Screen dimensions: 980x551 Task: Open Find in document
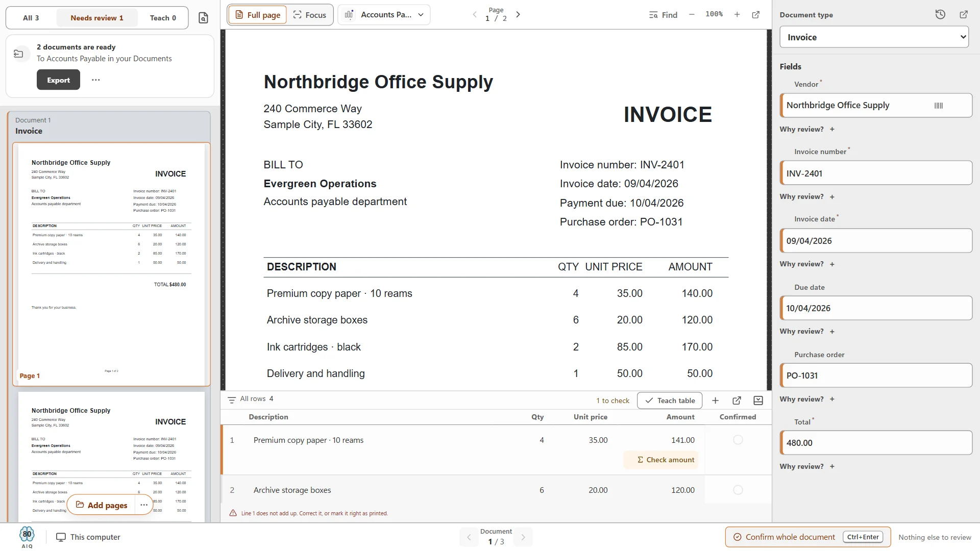pyautogui.click(x=663, y=15)
